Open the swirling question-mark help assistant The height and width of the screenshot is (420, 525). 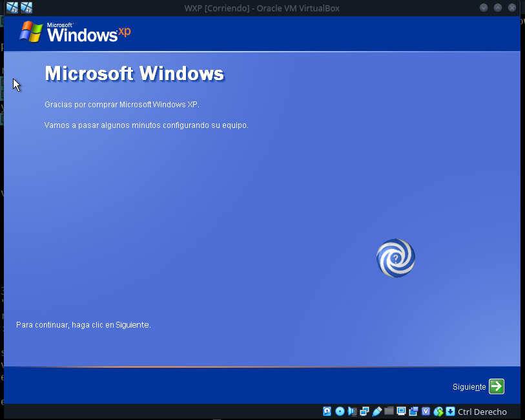(x=396, y=258)
